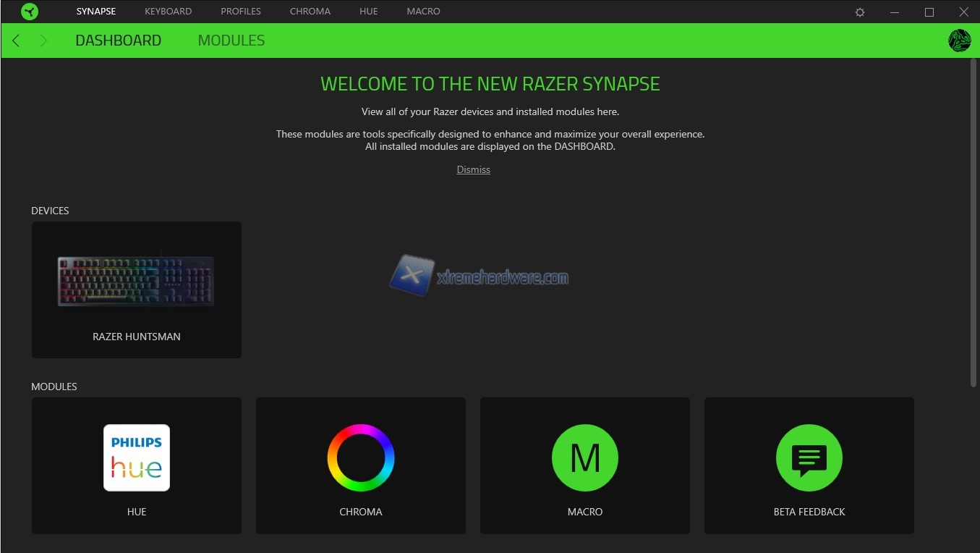Open the Macro M icon
980x553 pixels.
(x=585, y=457)
